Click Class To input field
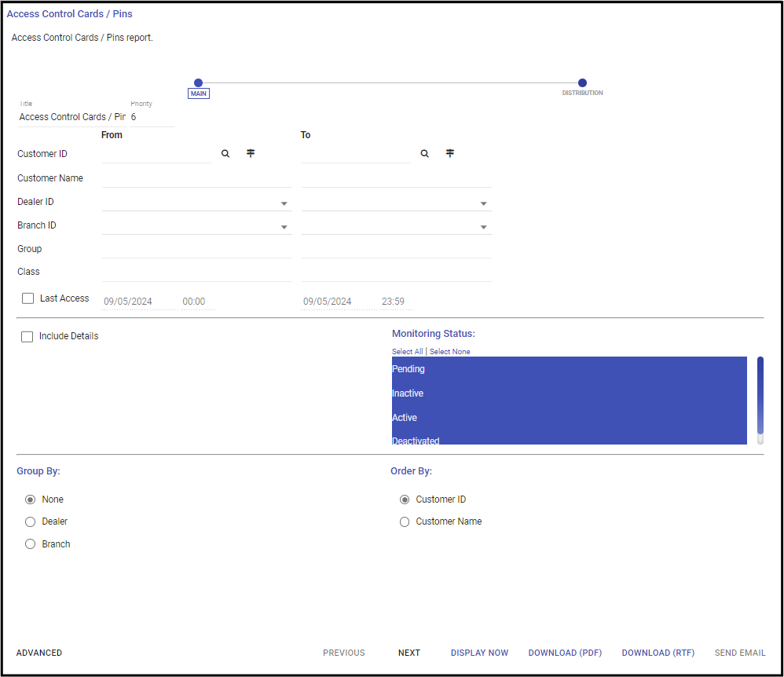This screenshot has height=677, width=784. point(397,273)
